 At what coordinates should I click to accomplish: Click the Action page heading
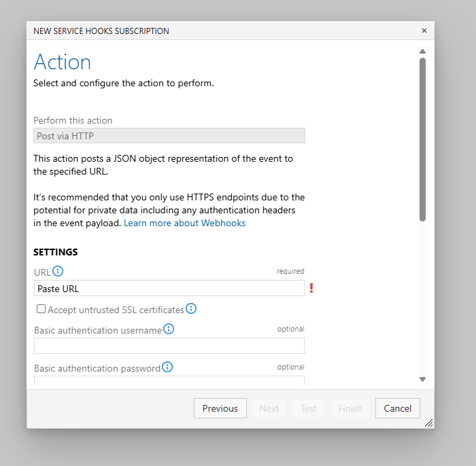tap(63, 62)
